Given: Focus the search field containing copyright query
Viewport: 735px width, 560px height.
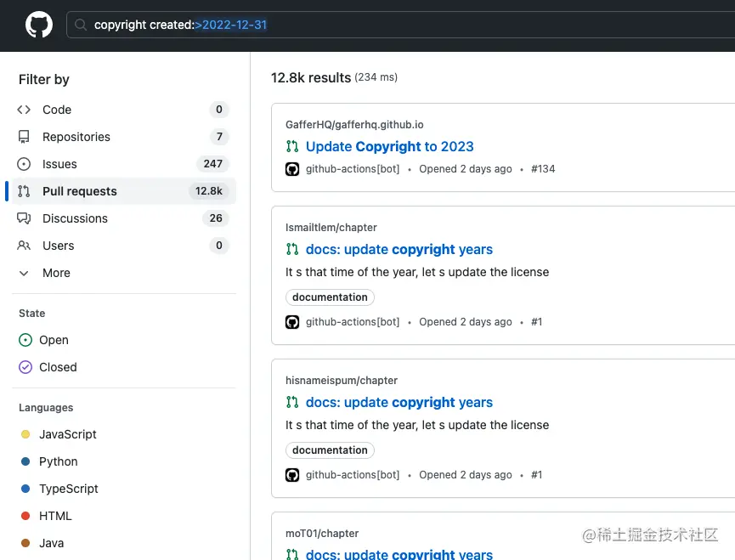Looking at the screenshot, I should [x=401, y=25].
